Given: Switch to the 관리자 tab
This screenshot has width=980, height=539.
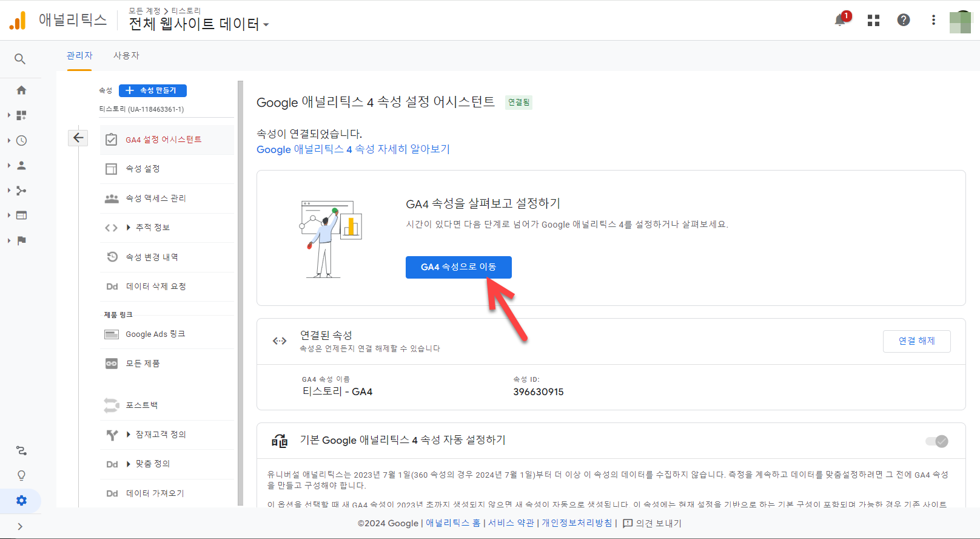Looking at the screenshot, I should coord(79,55).
